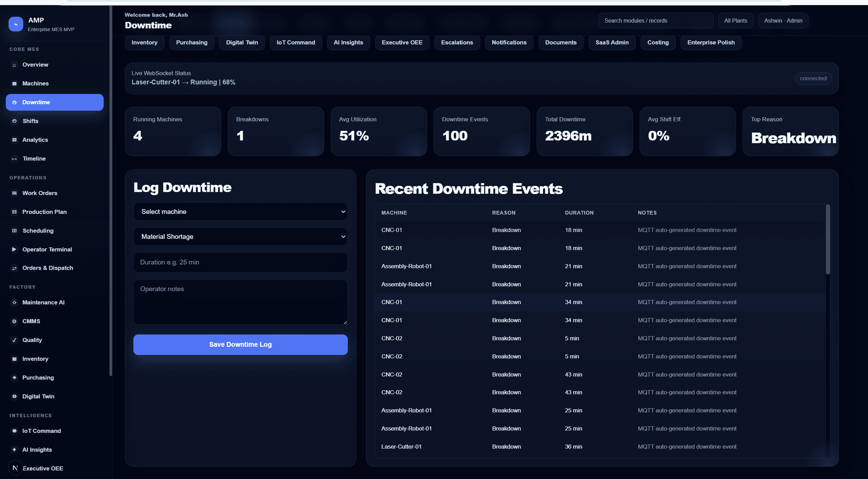This screenshot has width=868, height=479.
Task: Click the Total Downtime 2396m card
Action: click(x=585, y=132)
